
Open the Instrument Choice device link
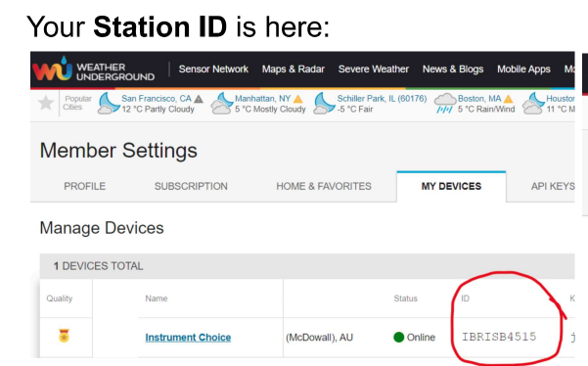coord(188,338)
